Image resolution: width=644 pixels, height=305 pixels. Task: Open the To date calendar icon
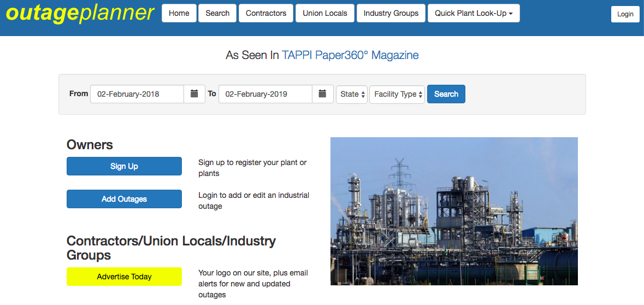[x=322, y=94]
